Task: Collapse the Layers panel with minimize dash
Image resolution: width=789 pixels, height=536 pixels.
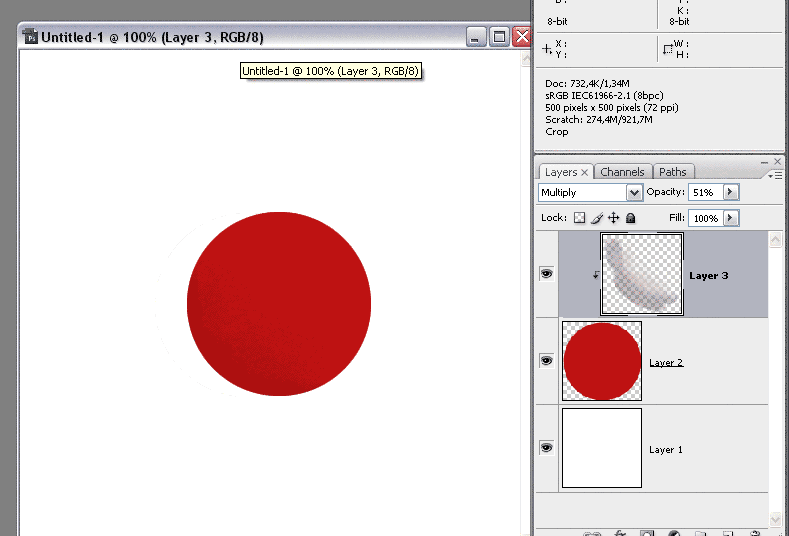Action: tap(764, 162)
